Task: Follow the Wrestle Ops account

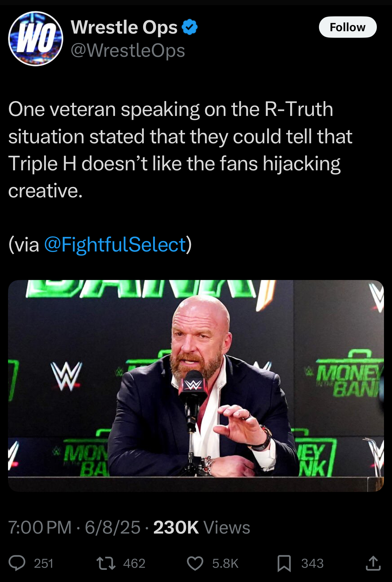Action: pyautogui.click(x=348, y=27)
